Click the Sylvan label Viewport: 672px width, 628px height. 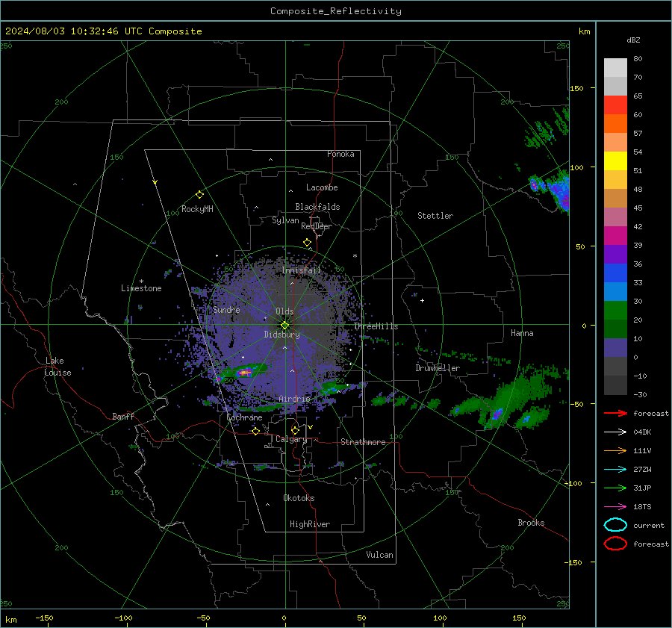tap(285, 221)
